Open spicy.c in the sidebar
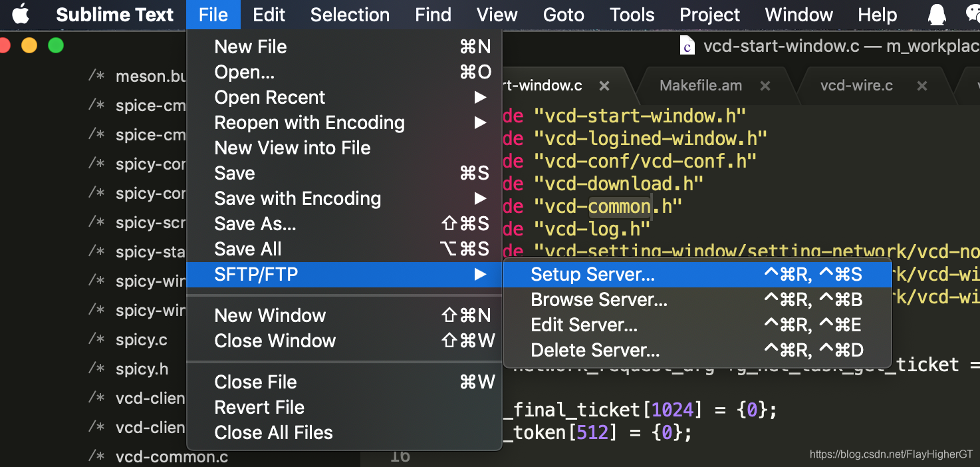980x467 pixels. [142, 340]
